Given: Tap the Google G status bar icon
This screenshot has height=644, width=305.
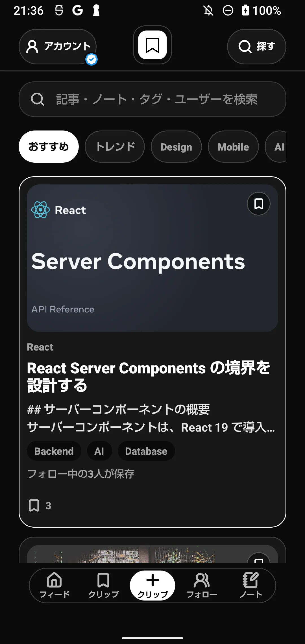Looking at the screenshot, I should pos(77,11).
